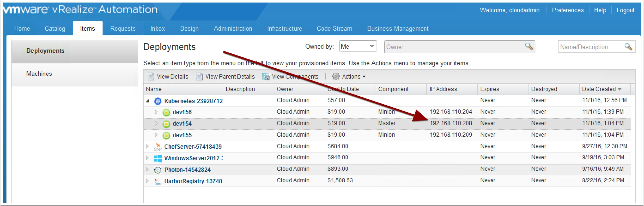Click the Photon deployment icon
The height and width of the screenshot is (206, 644).
(x=158, y=170)
